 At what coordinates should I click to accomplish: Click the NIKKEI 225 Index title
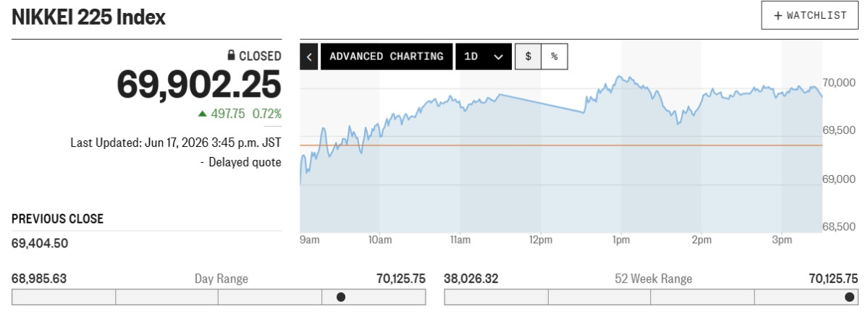[88, 17]
